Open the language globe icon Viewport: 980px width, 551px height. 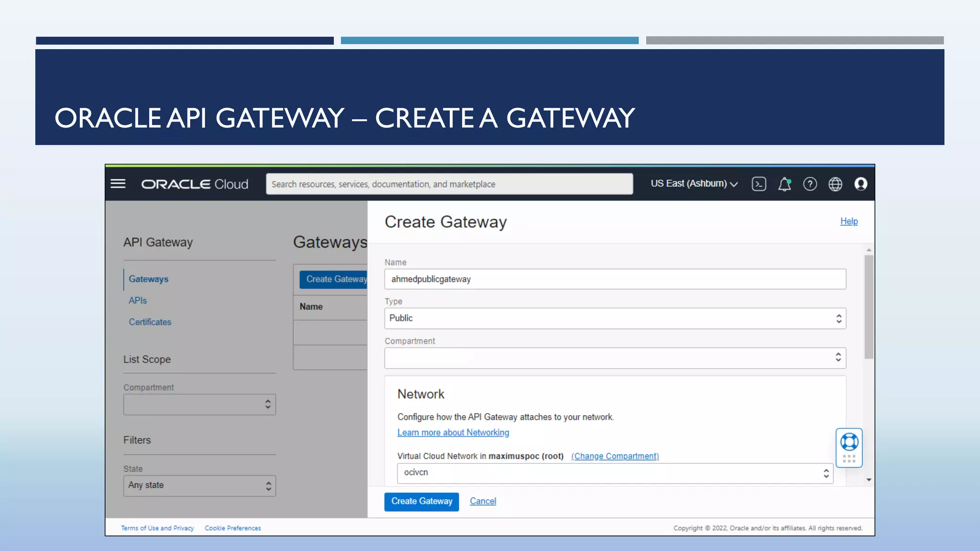click(x=835, y=184)
